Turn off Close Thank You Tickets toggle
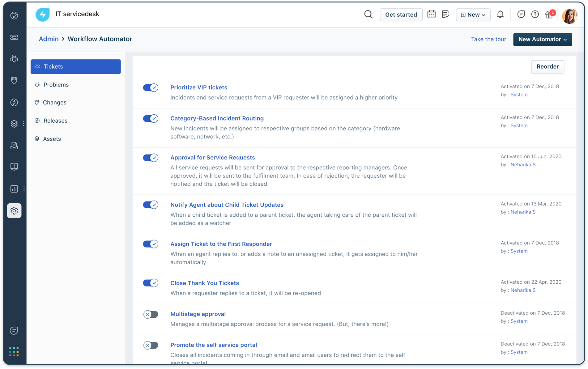Image resolution: width=588 pixels, height=369 pixels. tap(151, 283)
